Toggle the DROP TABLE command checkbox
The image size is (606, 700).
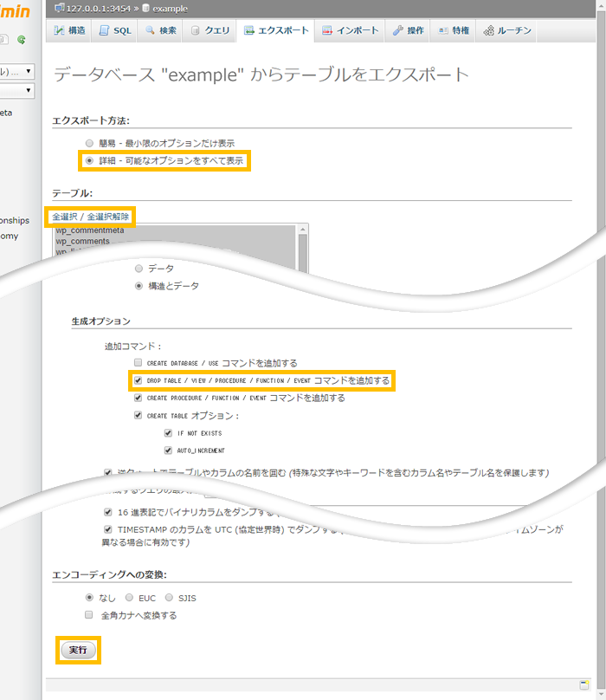click(139, 380)
